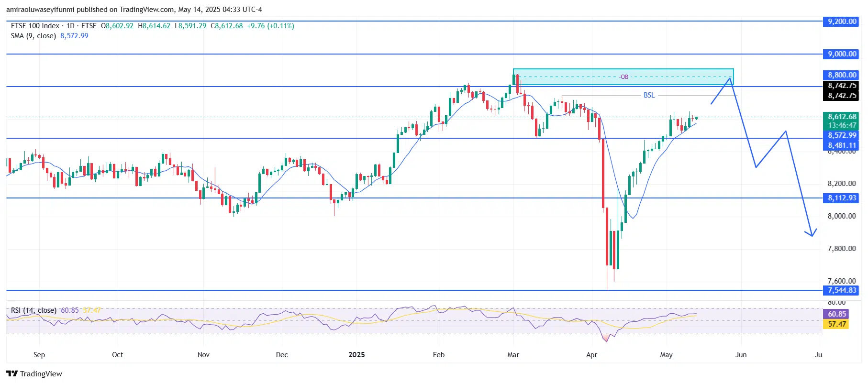Open the SMA (9, close) indicator legend
This screenshot has width=868, height=384.
(33, 36)
